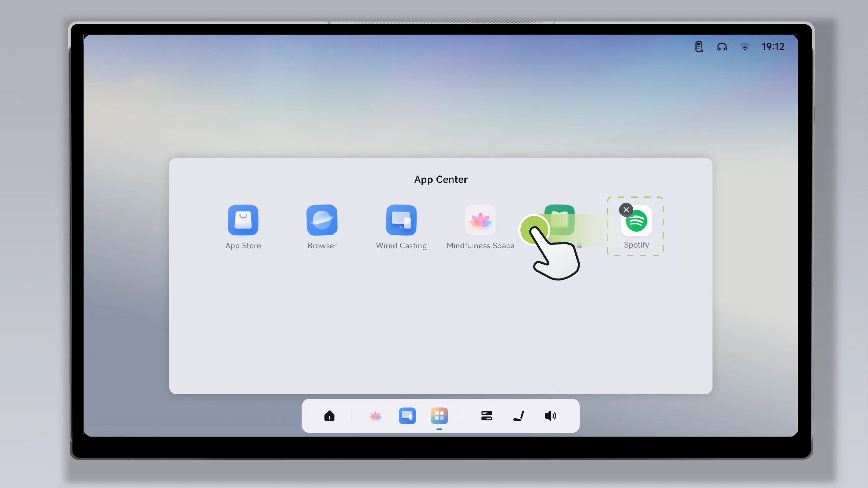Viewport: 868px width, 488px height.
Task: Open seat adjustment from the dock
Action: 518,415
